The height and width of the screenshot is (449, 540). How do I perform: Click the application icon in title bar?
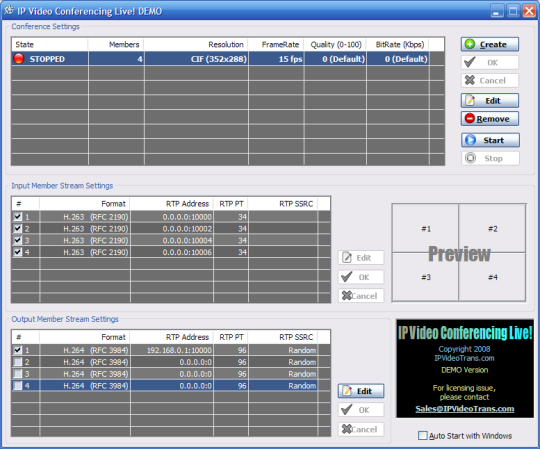[9, 10]
